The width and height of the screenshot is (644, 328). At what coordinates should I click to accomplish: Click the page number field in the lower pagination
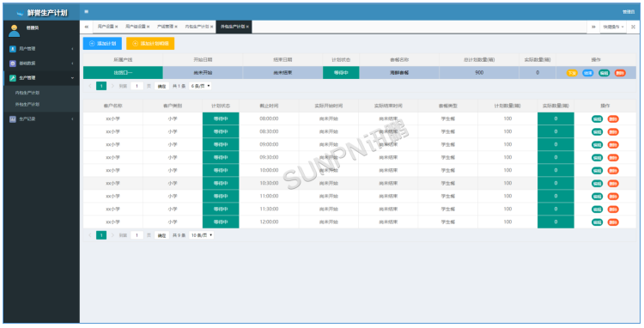click(137, 235)
